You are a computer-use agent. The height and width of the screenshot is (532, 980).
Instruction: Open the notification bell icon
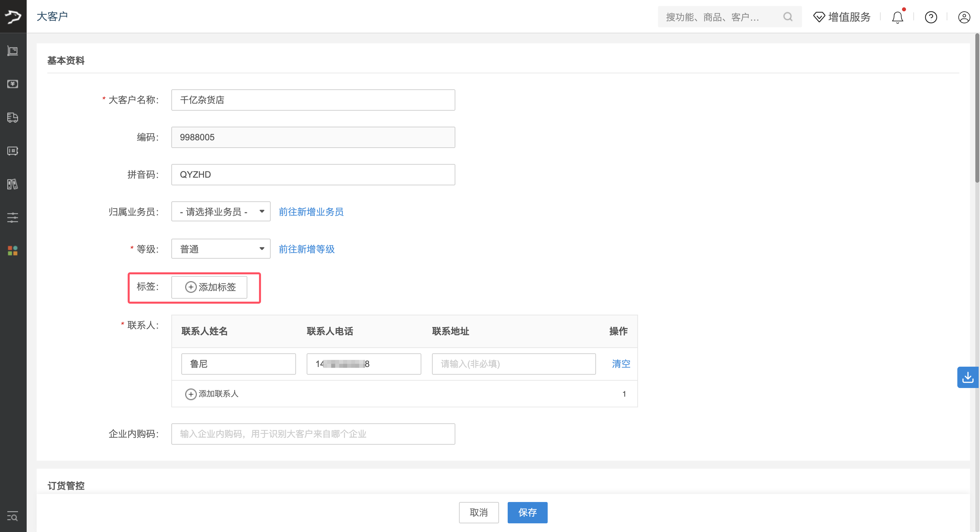(x=897, y=17)
